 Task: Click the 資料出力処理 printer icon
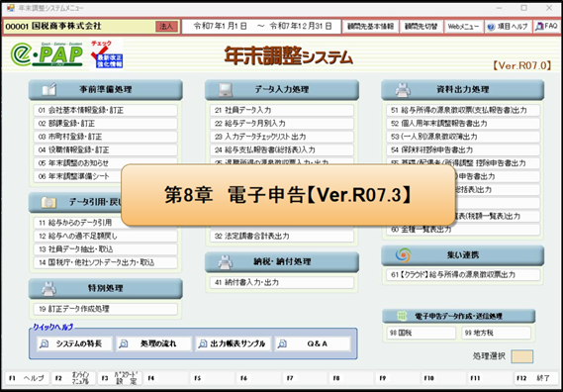pyautogui.click(x=403, y=89)
